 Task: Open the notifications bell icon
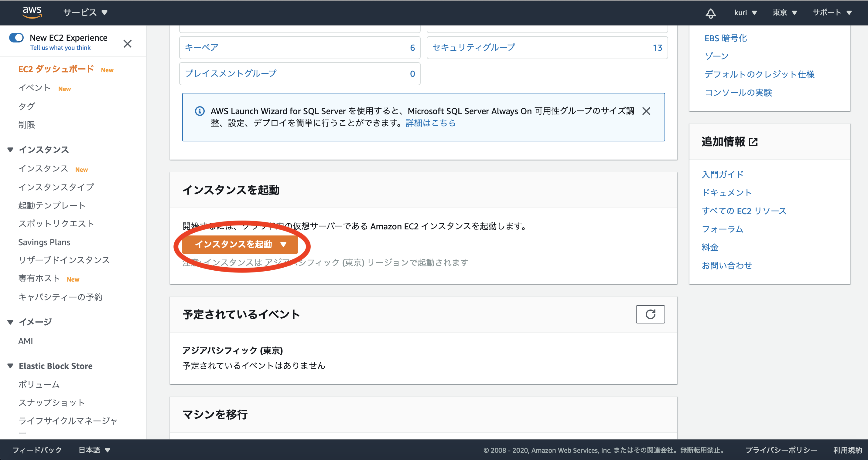tap(711, 13)
